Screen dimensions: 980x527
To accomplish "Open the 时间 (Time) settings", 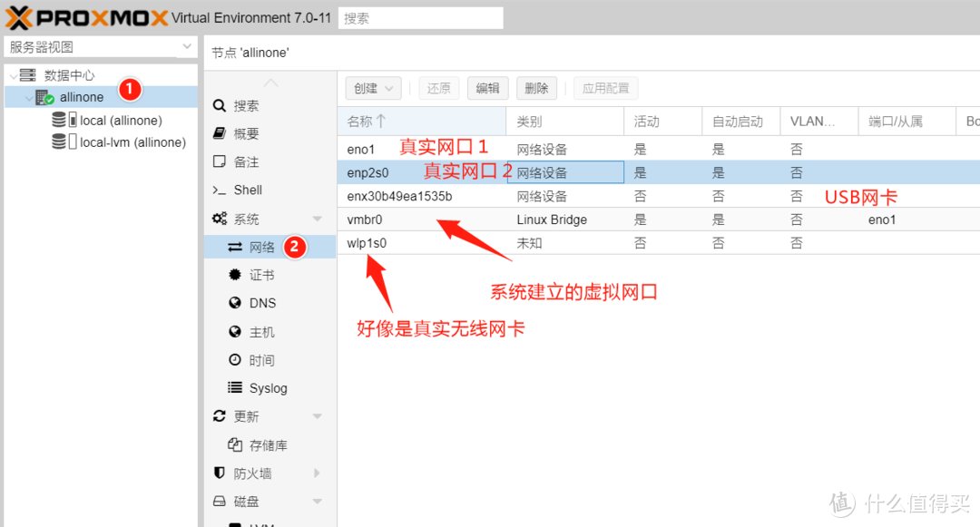I will pos(234,359).
